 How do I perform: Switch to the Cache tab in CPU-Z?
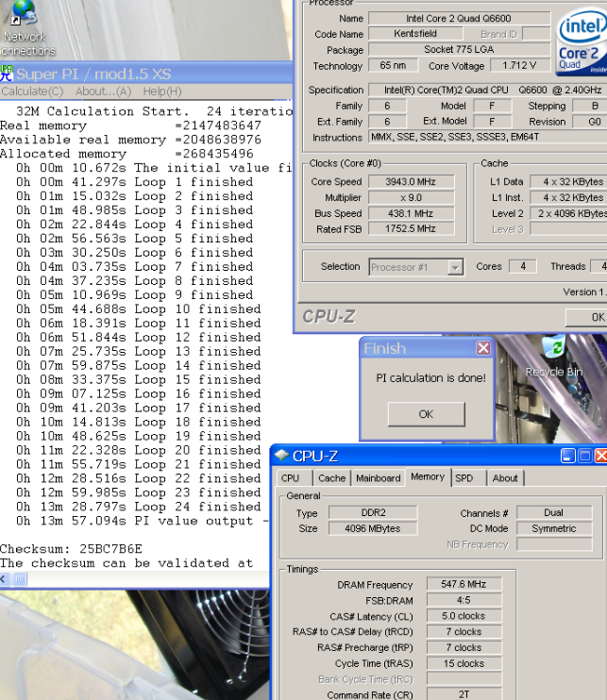pyautogui.click(x=332, y=478)
